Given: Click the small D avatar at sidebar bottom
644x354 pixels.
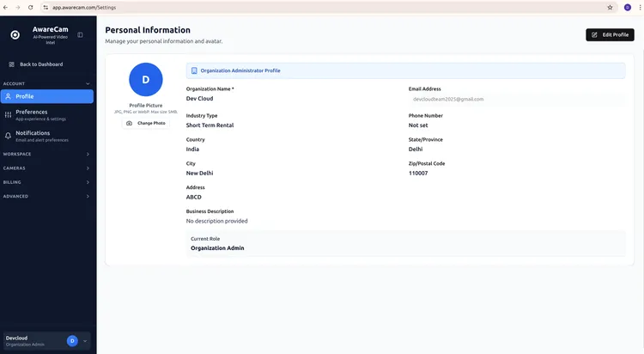Looking at the screenshot, I should [72, 341].
